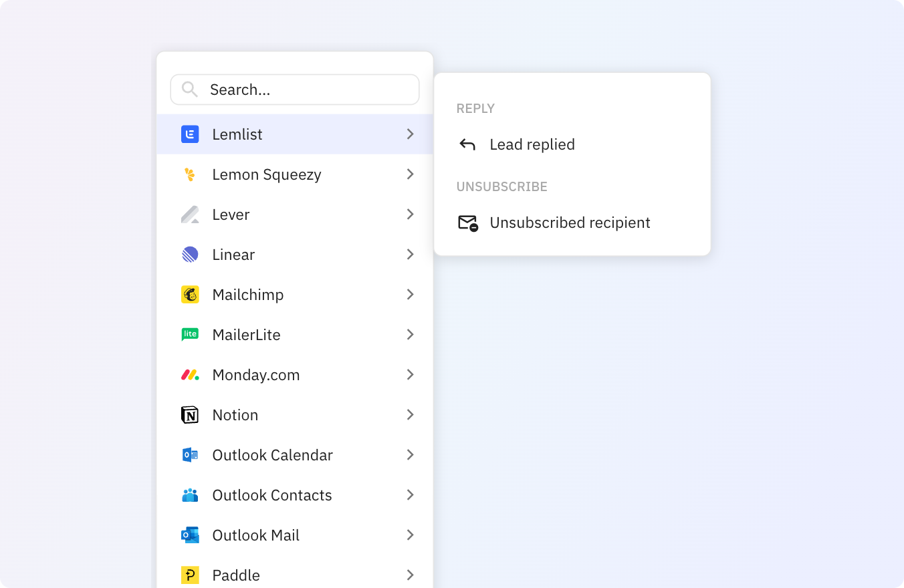The height and width of the screenshot is (588, 904).
Task: Choose Lemon Squeezy from the list
Action: pos(295,174)
